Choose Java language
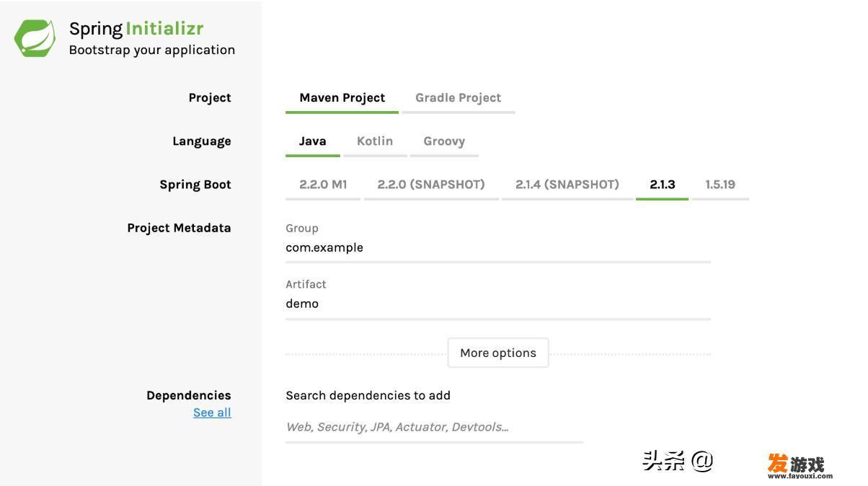The height and width of the screenshot is (486, 868). pos(313,141)
